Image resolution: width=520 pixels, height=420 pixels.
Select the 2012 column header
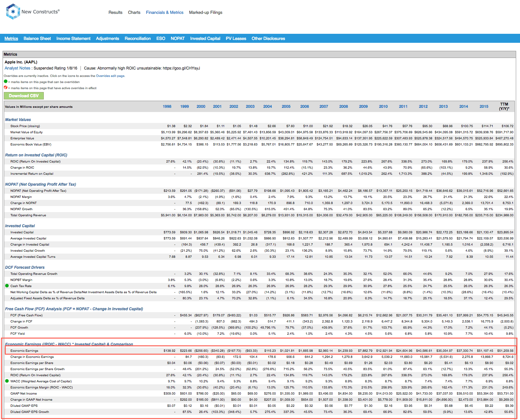(x=423, y=107)
